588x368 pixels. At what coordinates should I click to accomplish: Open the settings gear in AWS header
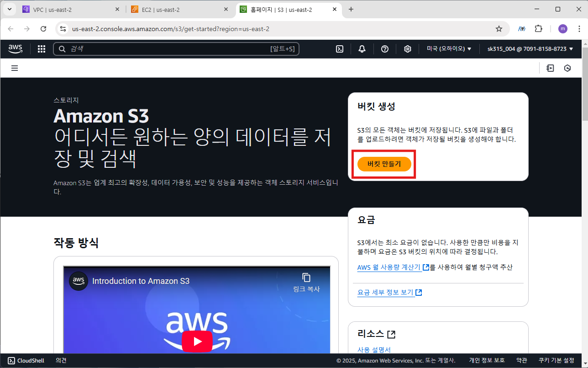pos(408,49)
